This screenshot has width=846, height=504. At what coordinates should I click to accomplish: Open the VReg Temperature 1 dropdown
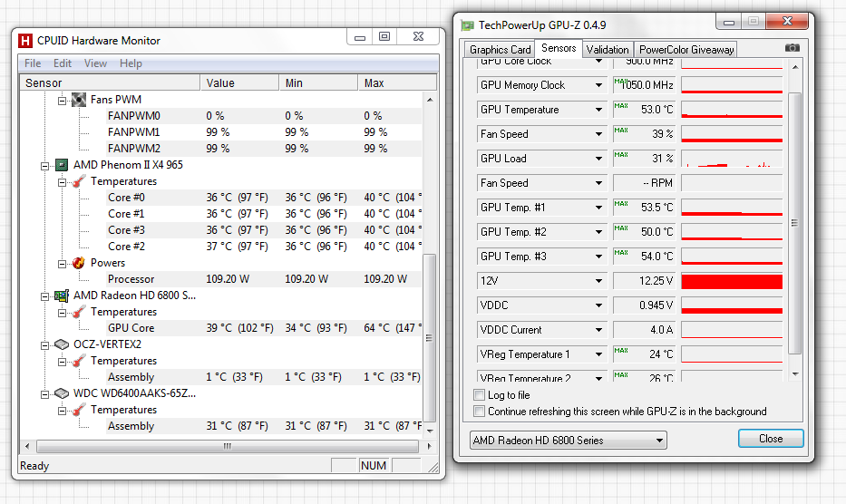coord(598,354)
